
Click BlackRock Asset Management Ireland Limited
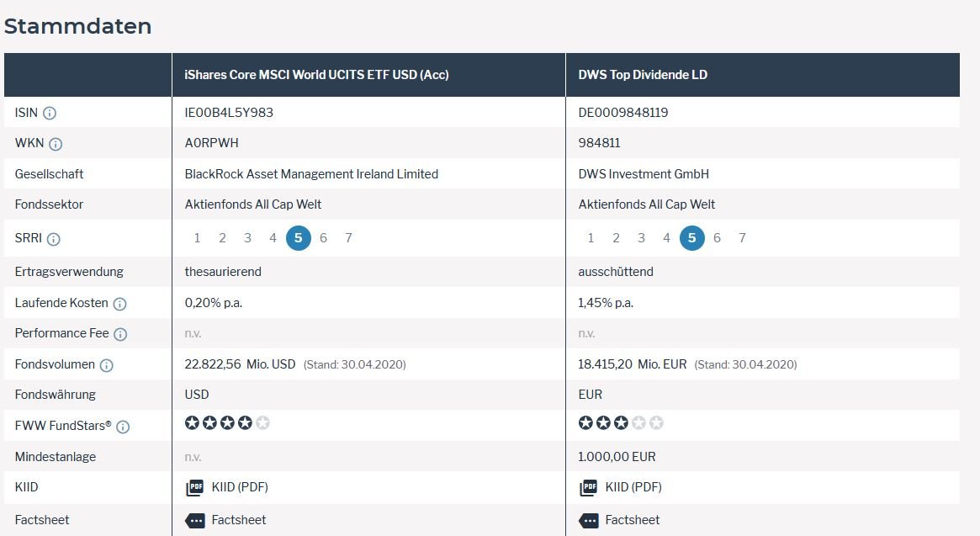click(x=311, y=174)
